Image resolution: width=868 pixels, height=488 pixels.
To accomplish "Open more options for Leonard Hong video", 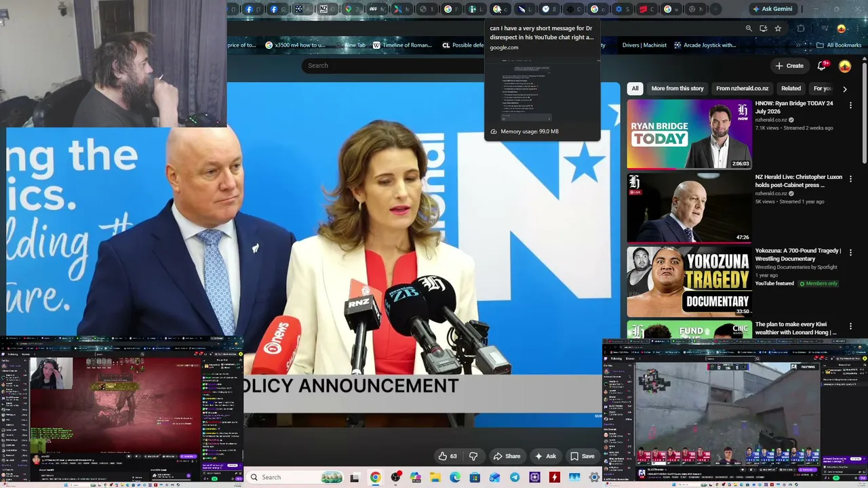I will click(x=850, y=327).
